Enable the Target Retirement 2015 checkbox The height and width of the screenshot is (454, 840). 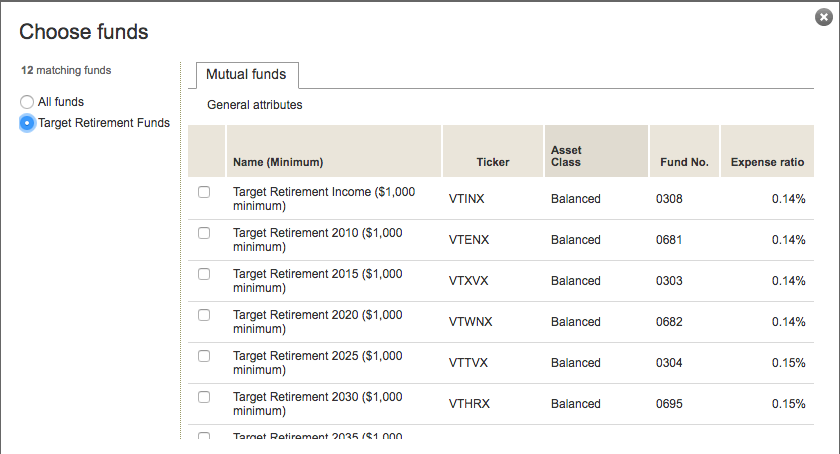click(x=204, y=274)
